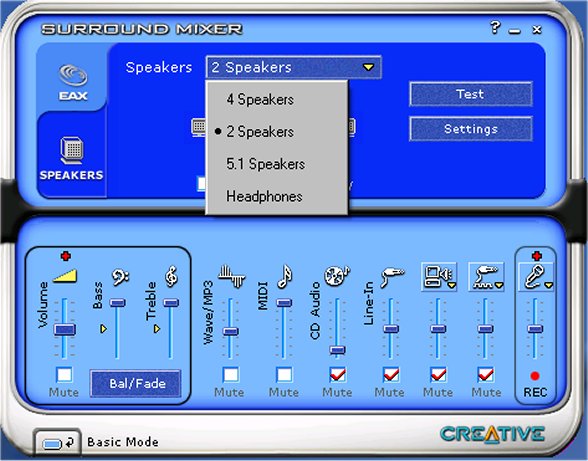Close the Surround Mixer window

pyautogui.click(x=537, y=29)
